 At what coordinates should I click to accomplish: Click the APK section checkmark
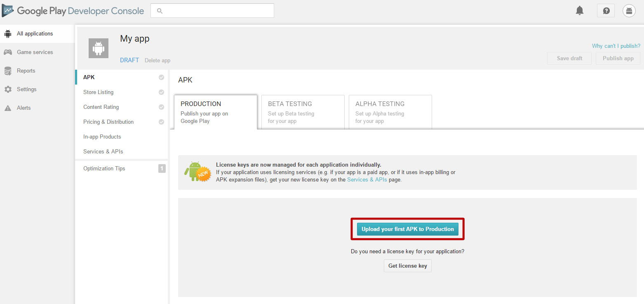161,78
